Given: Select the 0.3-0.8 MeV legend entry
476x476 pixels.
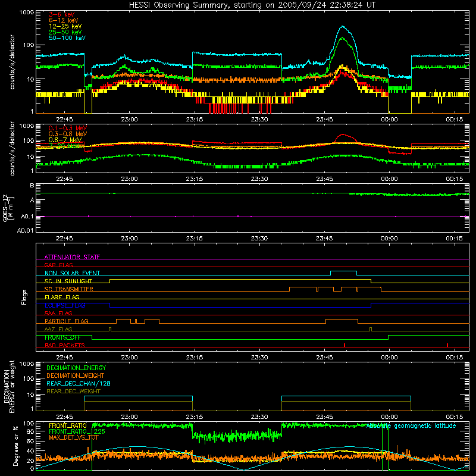Looking at the screenshot, I should 68,134.
